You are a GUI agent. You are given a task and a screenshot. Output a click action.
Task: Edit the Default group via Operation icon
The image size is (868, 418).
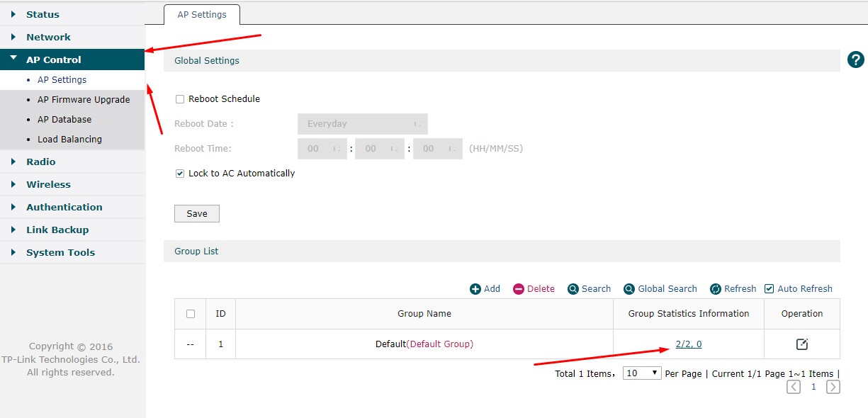tap(801, 344)
